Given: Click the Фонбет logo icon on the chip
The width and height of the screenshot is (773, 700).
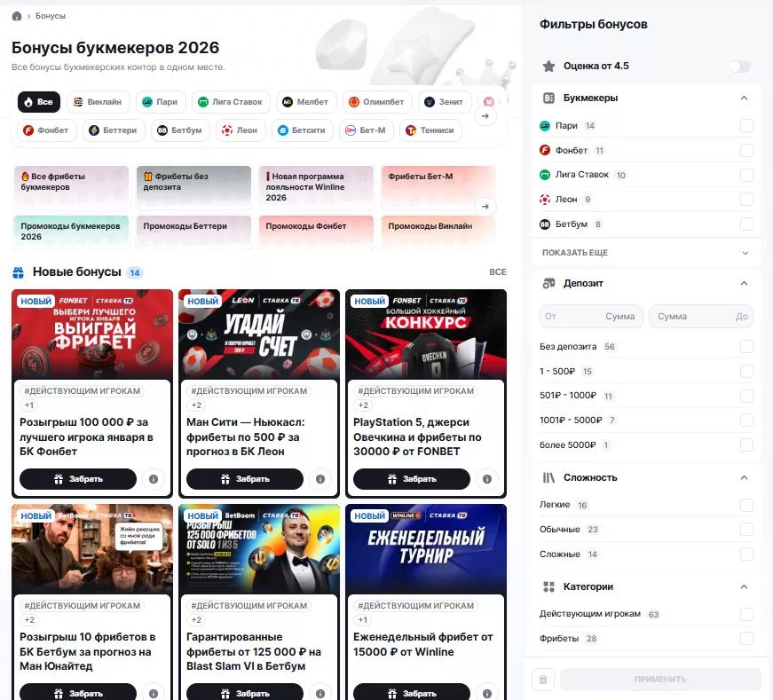Looking at the screenshot, I should tap(28, 130).
